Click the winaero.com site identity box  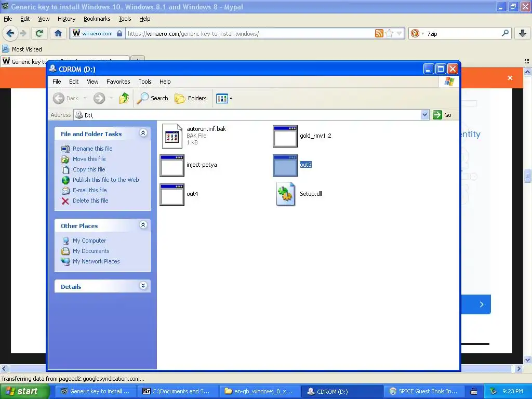pyautogui.click(x=97, y=34)
